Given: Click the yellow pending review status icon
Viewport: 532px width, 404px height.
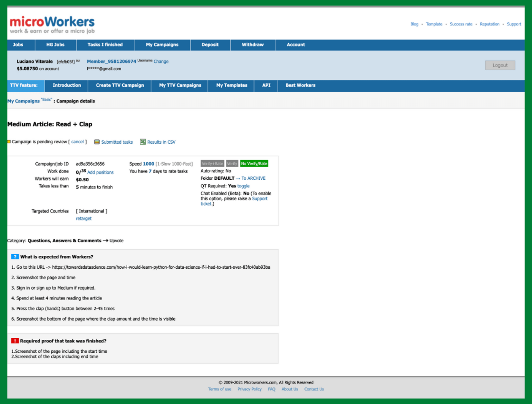Looking at the screenshot, I should (x=9, y=142).
